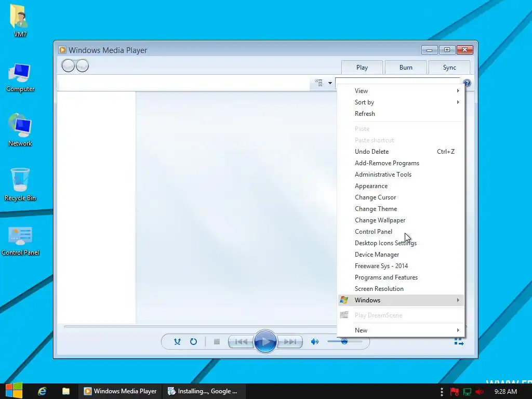Image resolution: width=532 pixels, height=399 pixels.
Task: Go back in Media Player navigation
Action: coord(68,65)
